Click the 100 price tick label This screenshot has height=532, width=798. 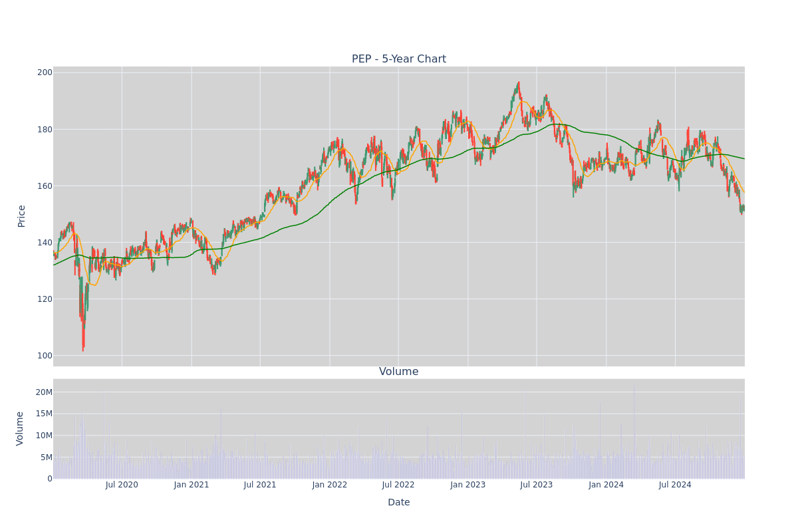45,355
